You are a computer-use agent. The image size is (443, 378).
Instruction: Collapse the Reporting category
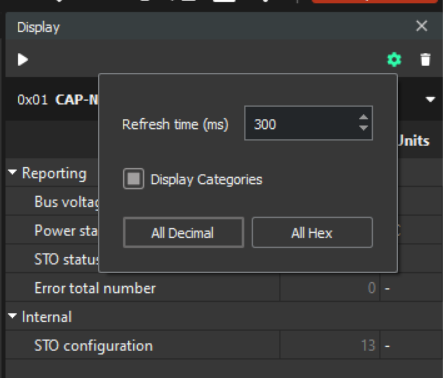click(x=12, y=173)
